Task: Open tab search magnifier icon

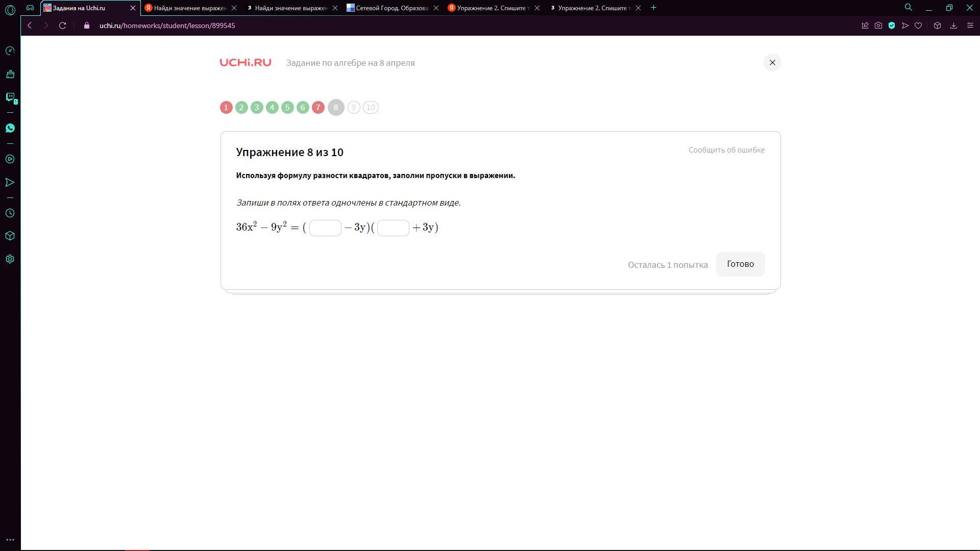Action: point(909,8)
